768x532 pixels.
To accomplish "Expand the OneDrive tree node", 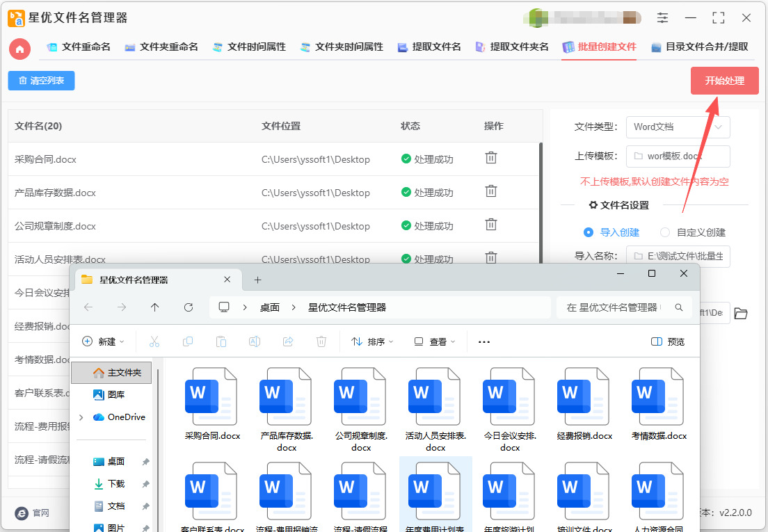I will 81,417.
